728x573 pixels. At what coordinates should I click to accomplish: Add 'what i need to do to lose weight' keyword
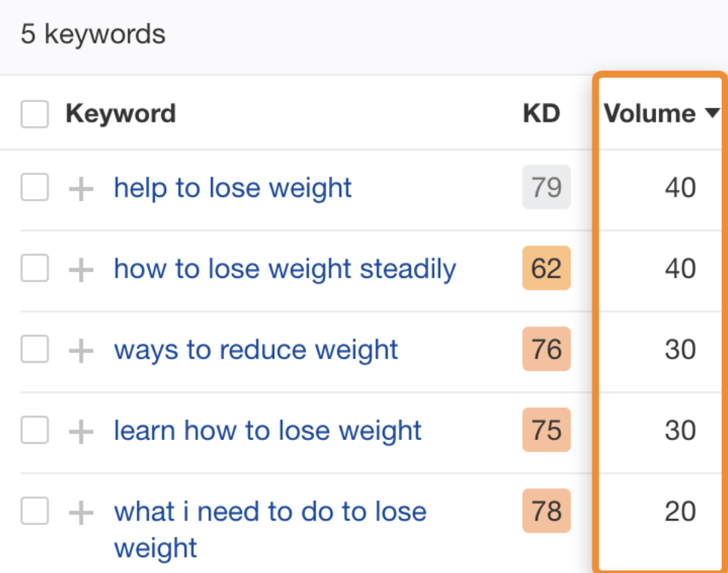81,512
